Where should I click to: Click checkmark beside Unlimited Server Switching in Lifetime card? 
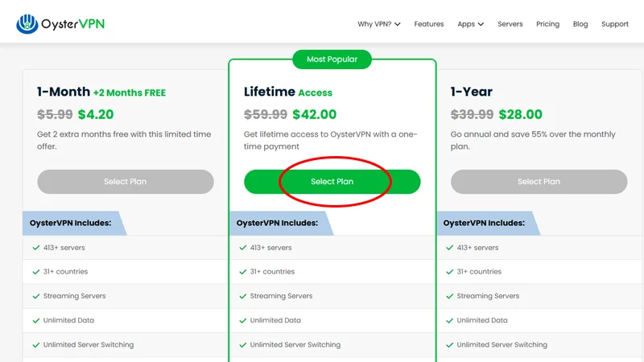pos(243,345)
